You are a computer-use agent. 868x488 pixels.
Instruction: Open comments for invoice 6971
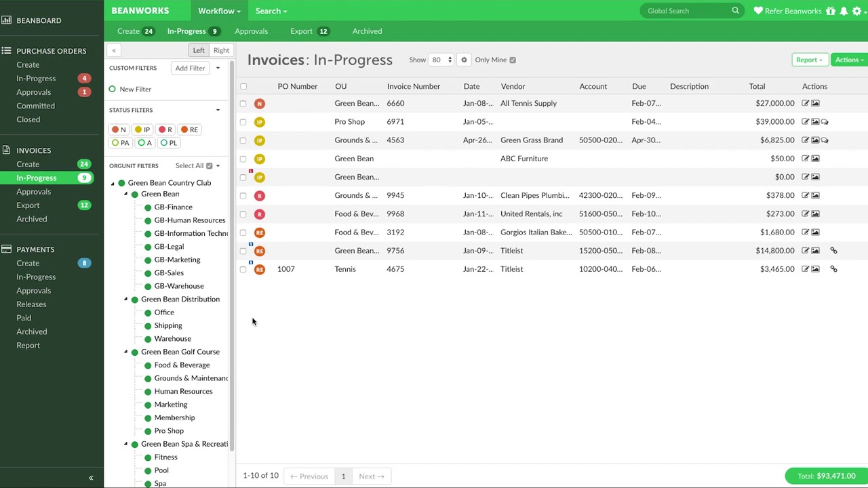point(825,122)
